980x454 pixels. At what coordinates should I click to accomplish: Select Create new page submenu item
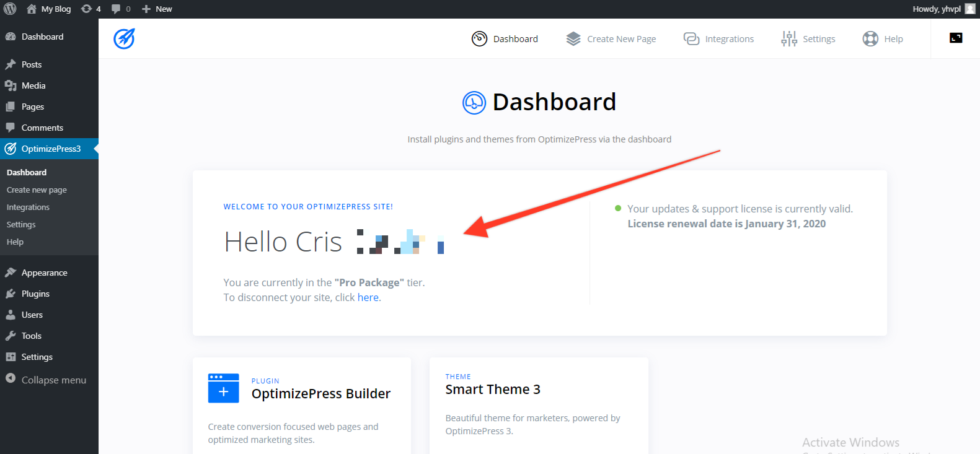click(37, 190)
